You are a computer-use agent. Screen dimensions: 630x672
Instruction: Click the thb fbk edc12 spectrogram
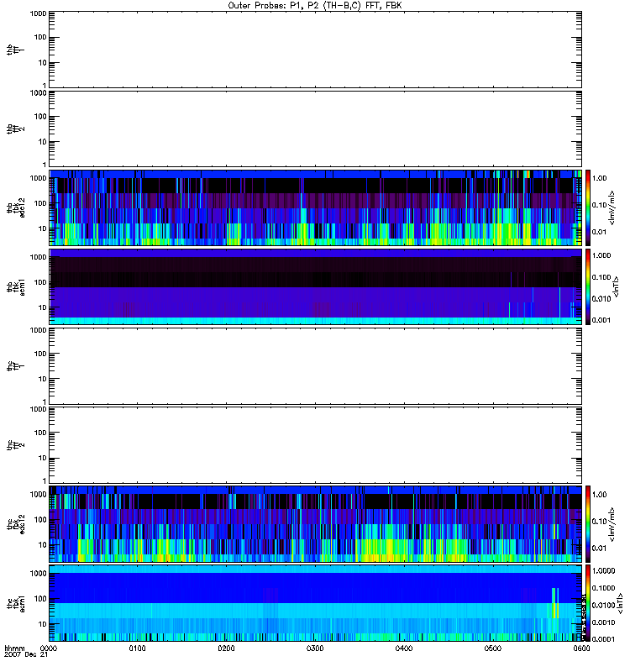coord(315,207)
